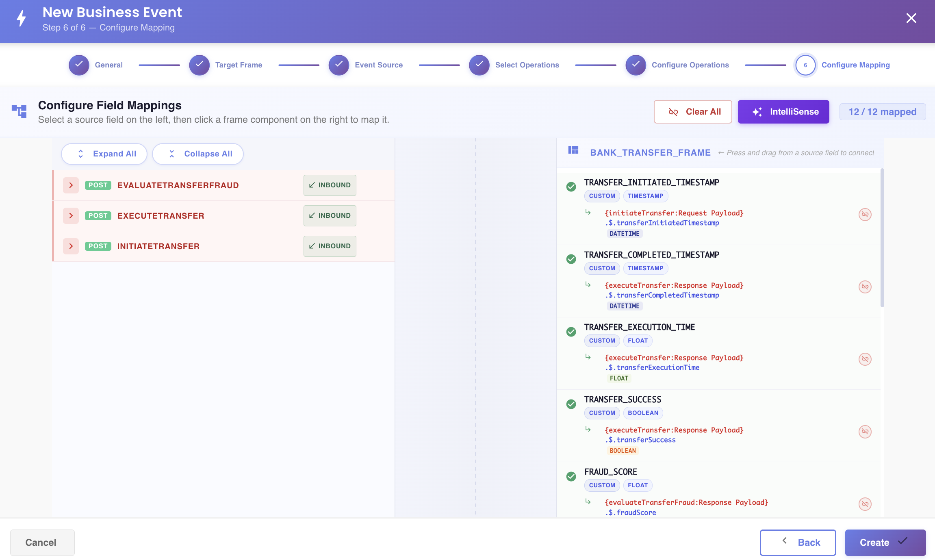Click POST tag on INITIATETRANSFER
Image resolution: width=935 pixels, height=560 pixels.
click(x=98, y=246)
